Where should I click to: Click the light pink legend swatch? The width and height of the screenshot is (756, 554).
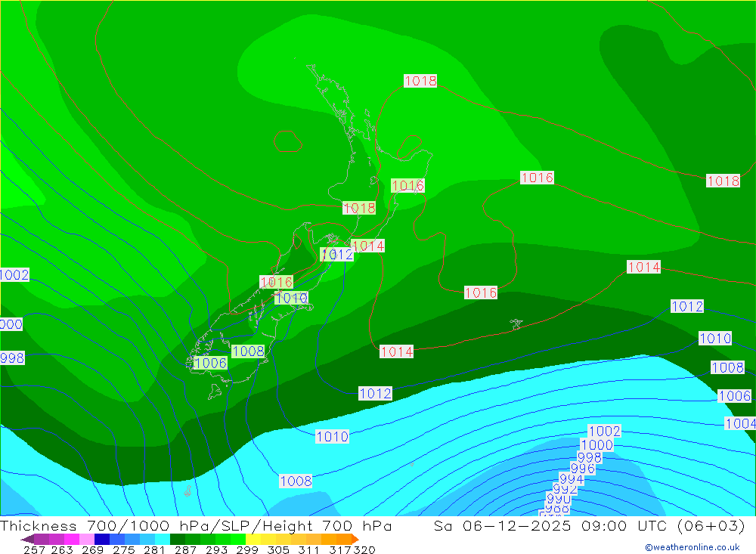pos(87,539)
